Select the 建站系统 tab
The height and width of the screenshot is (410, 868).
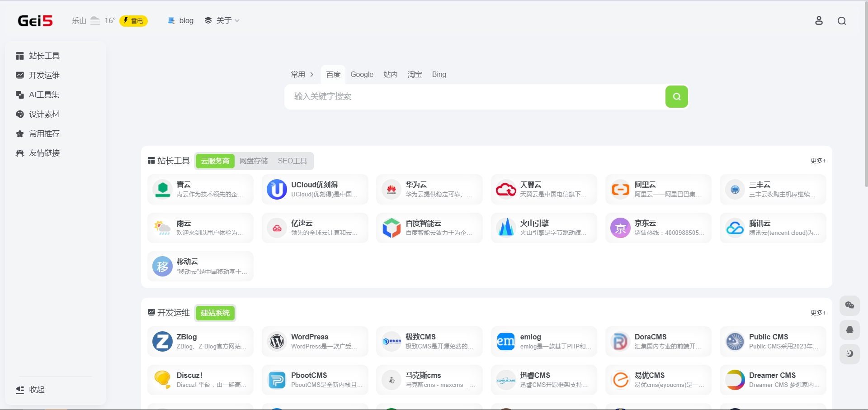point(215,313)
